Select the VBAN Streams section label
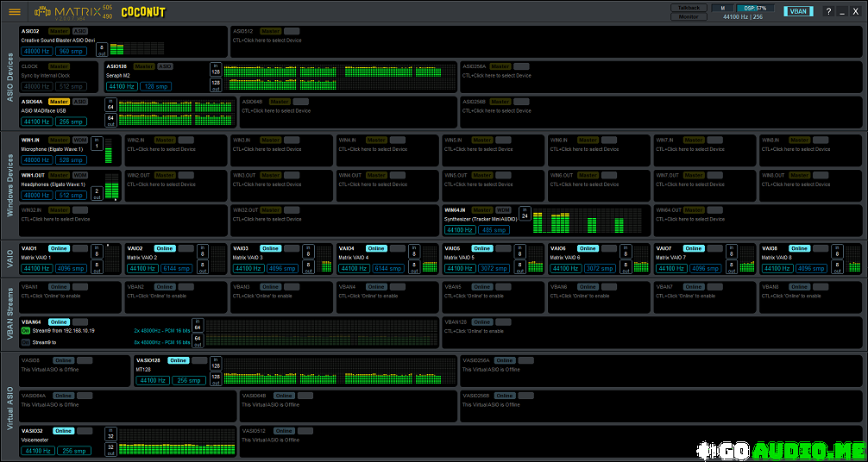This screenshot has width=868, height=462. pos(9,314)
